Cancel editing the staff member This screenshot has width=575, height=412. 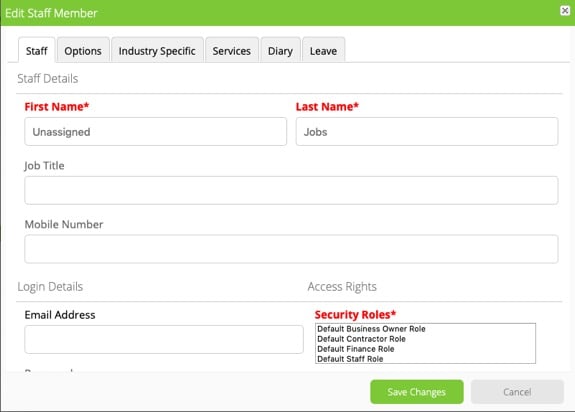[x=517, y=392]
